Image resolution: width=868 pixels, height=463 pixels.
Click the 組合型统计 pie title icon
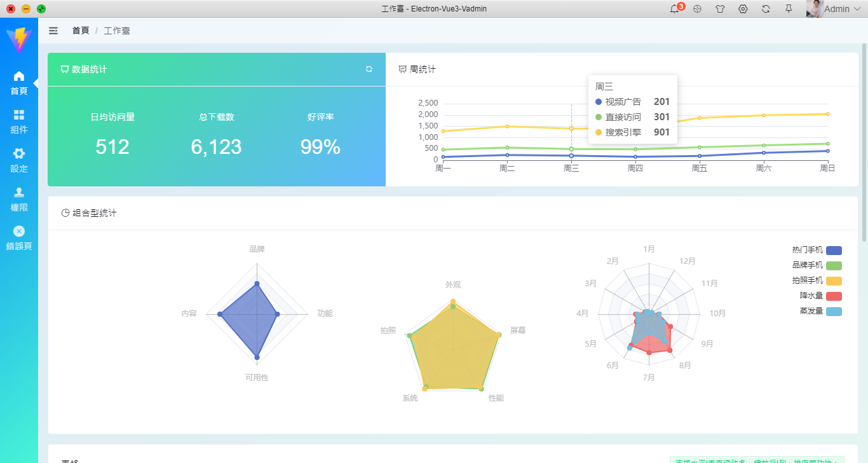65,213
